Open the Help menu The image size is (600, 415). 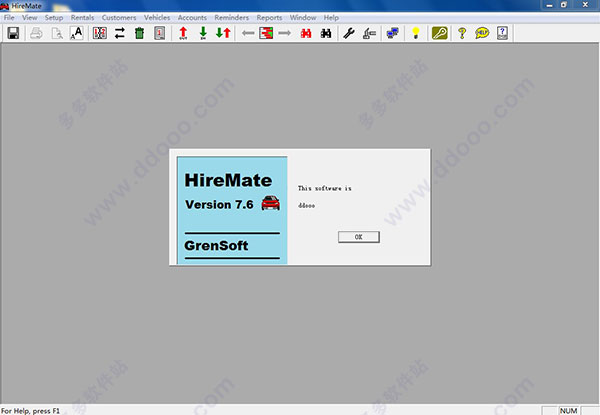pyautogui.click(x=331, y=18)
